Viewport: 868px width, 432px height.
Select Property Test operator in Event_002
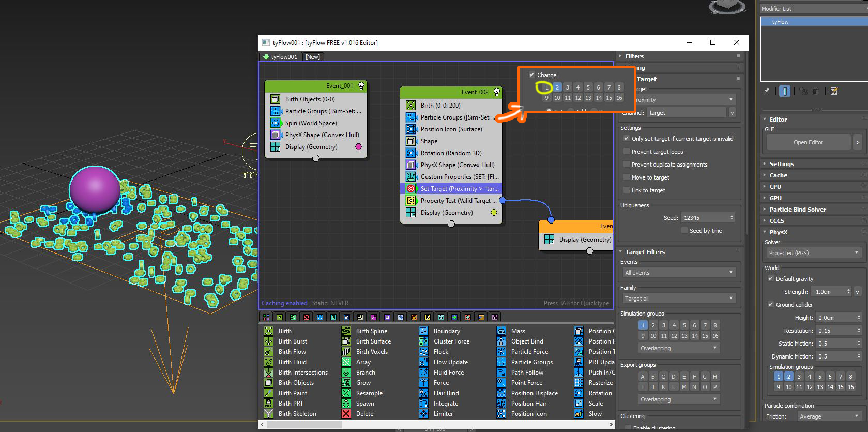pos(451,201)
